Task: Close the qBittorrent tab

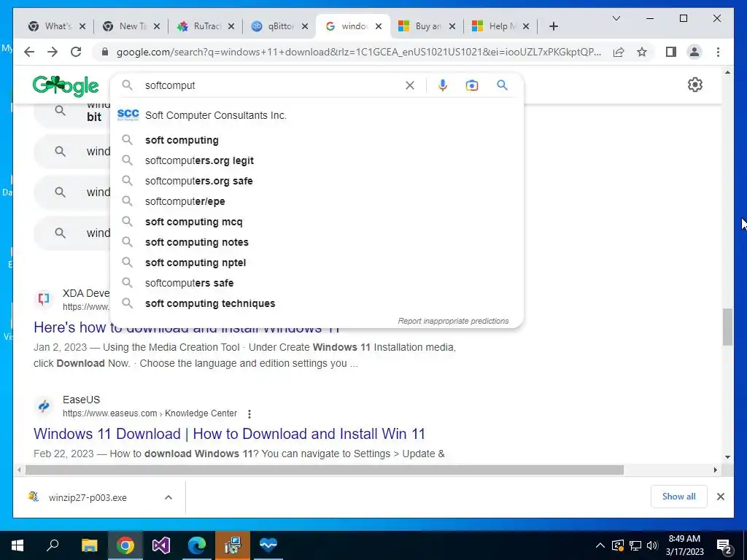Action: [306, 26]
